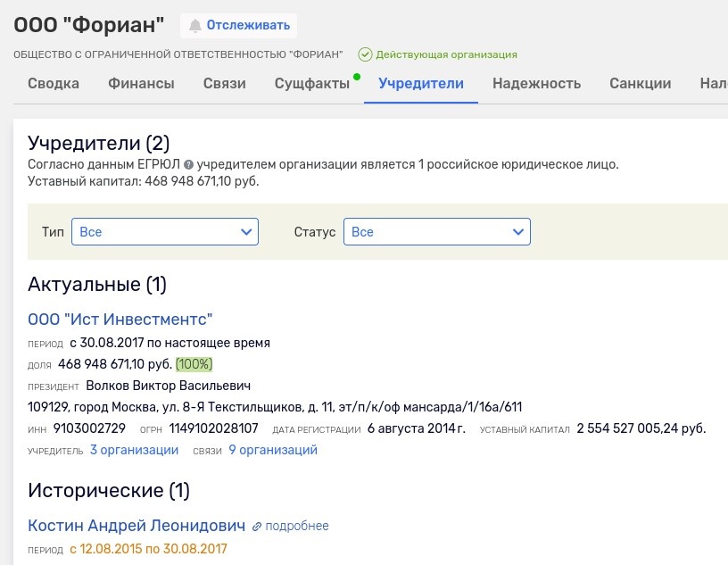
Task: Open the Статус filter dropdown
Action: point(437,231)
